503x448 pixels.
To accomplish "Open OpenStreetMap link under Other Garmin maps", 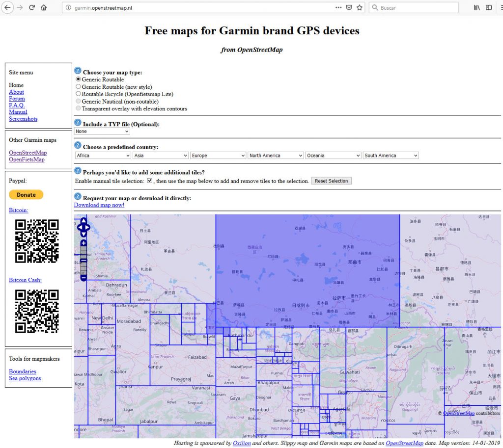I will [x=28, y=153].
